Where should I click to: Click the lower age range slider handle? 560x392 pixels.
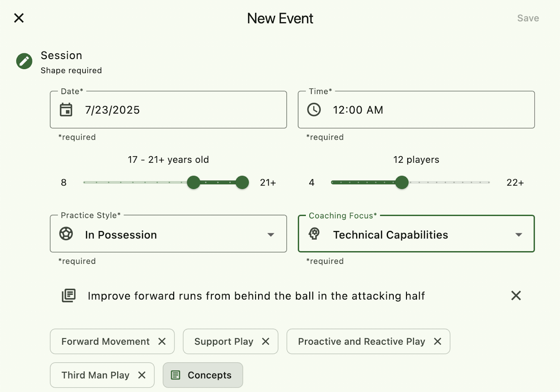193,182
